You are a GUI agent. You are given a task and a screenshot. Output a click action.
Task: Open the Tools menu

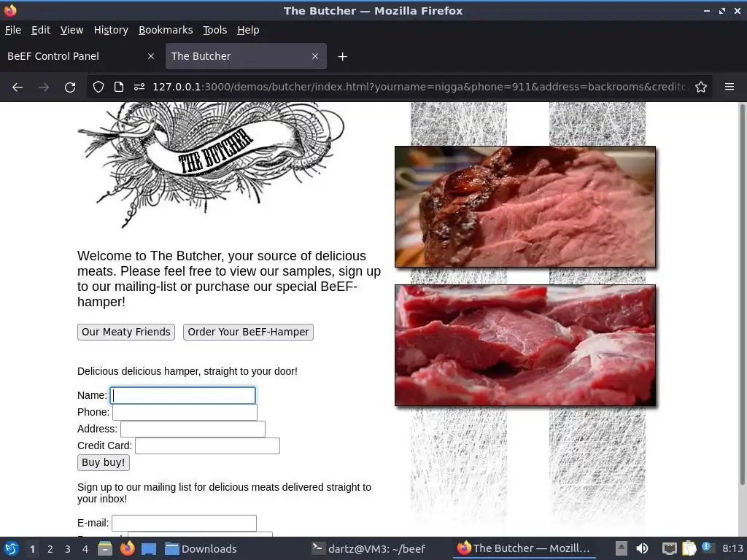[215, 30]
